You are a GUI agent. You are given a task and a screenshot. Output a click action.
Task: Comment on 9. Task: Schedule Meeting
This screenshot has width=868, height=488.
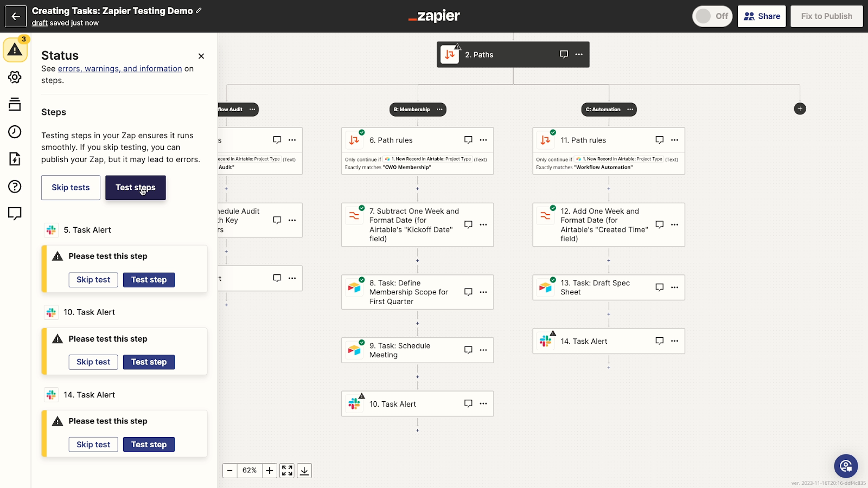point(468,350)
